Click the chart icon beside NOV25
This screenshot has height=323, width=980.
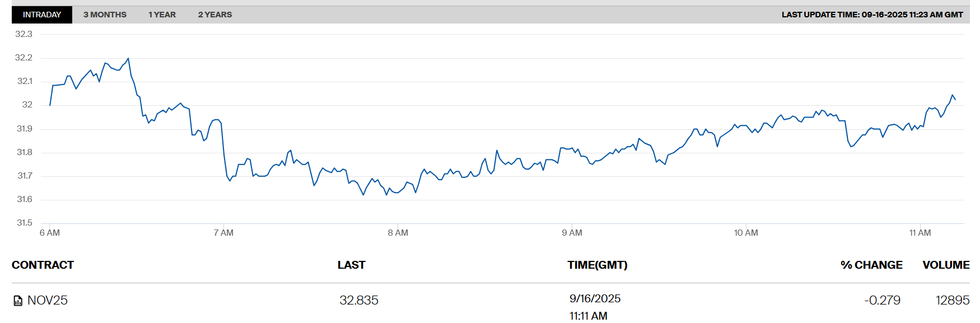pos(18,301)
